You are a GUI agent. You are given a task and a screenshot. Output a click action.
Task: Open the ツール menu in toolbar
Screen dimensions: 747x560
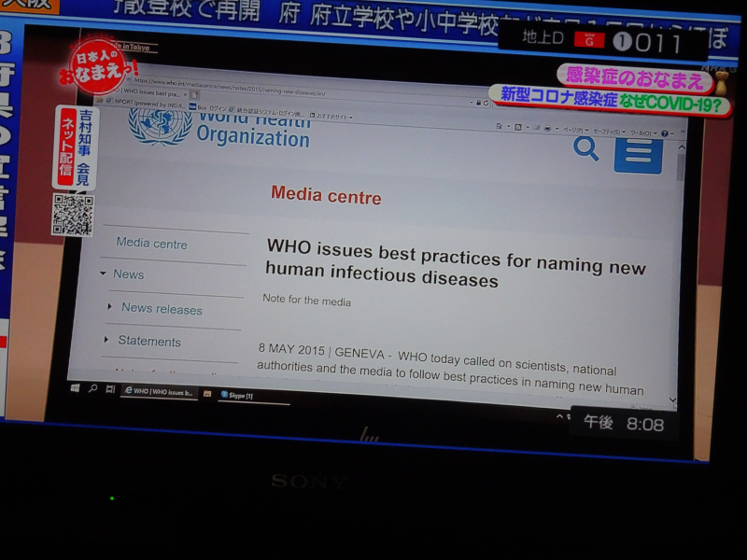(643, 133)
